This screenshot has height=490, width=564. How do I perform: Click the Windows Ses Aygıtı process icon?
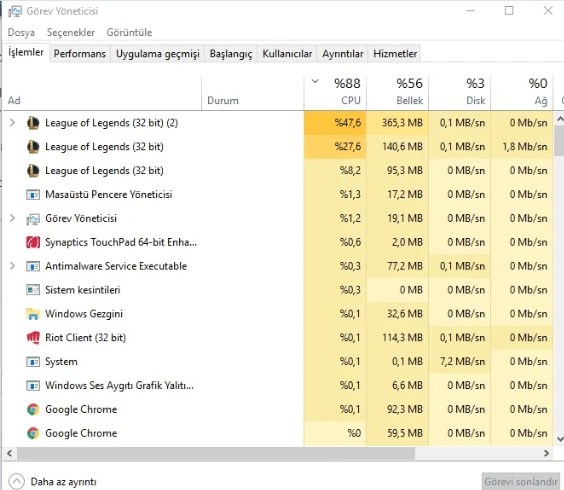tap(33, 386)
